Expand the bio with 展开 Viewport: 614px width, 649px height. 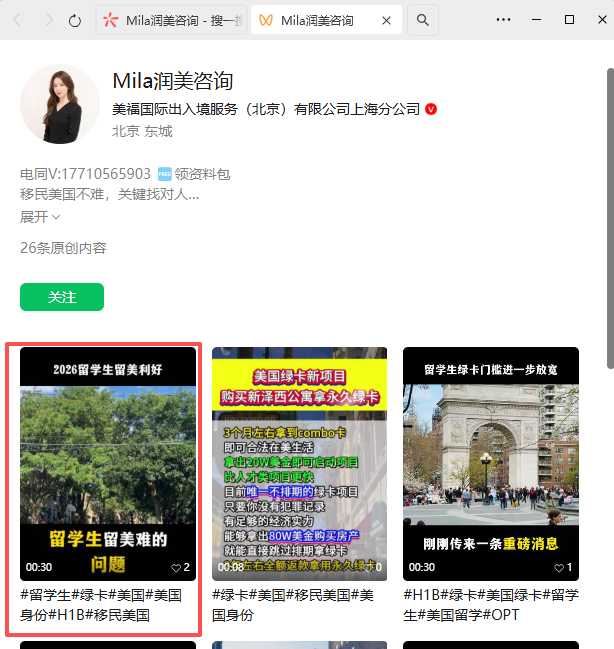(x=40, y=217)
